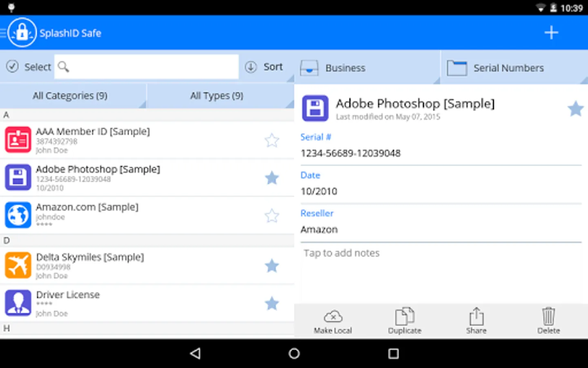
Task: Click the Delta Skymiles airplane icon
Action: [18, 265]
